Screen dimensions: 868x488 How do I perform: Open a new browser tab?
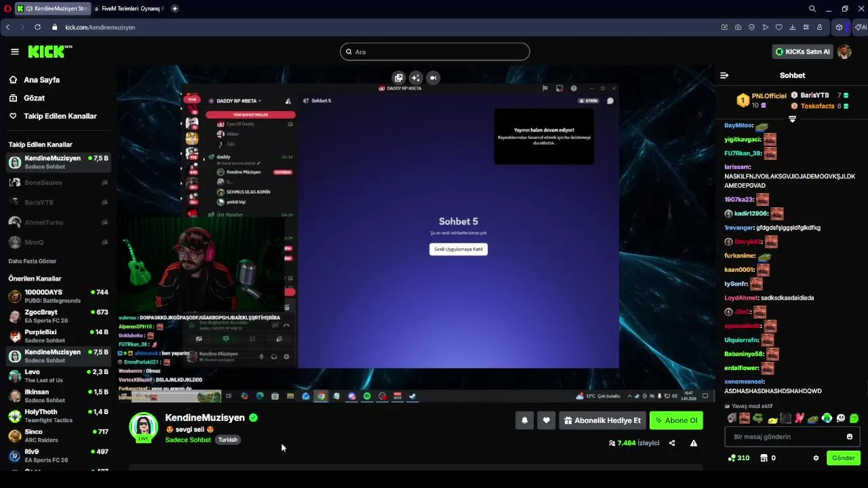point(175,9)
